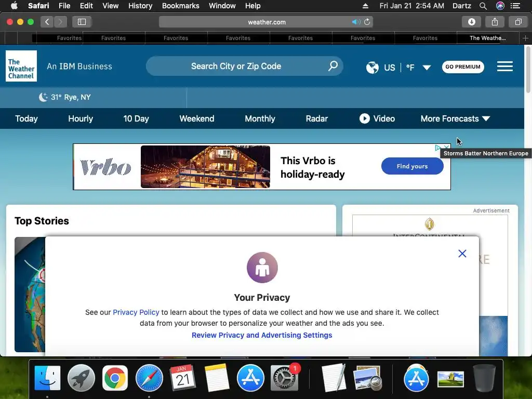
Task: Toggle Safari sidebar button
Action: click(x=82, y=22)
